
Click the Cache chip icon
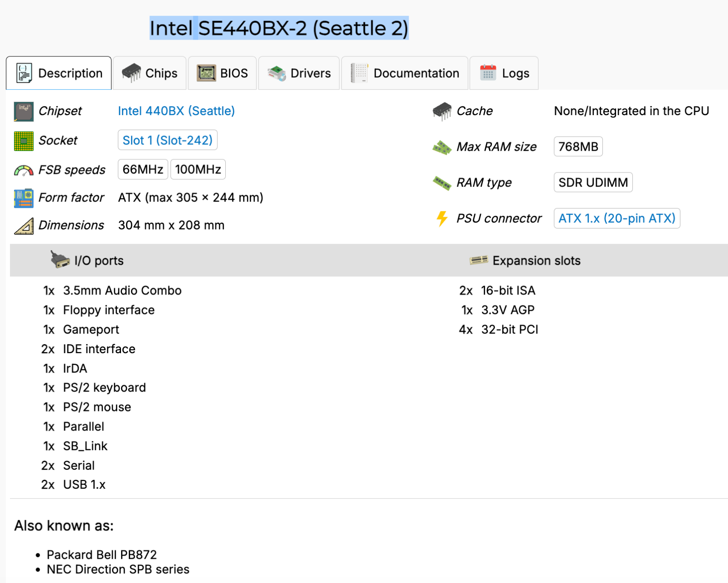coord(442,112)
